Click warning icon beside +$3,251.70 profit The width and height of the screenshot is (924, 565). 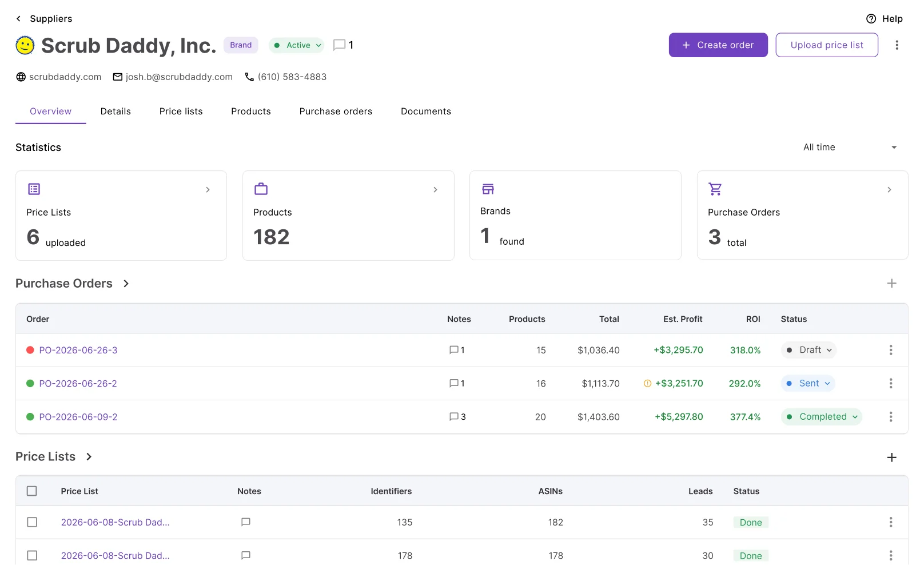[x=647, y=384]
